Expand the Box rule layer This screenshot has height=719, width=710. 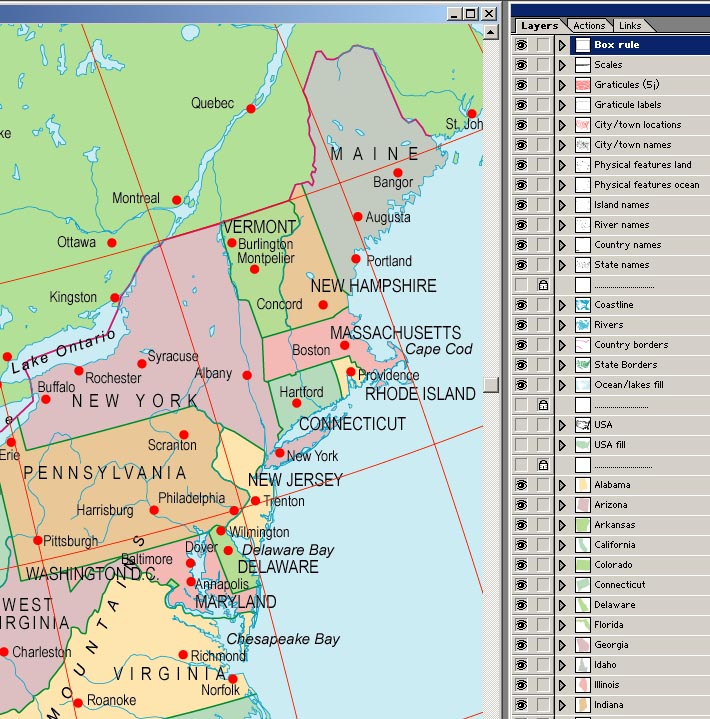(x=563, y=45)
